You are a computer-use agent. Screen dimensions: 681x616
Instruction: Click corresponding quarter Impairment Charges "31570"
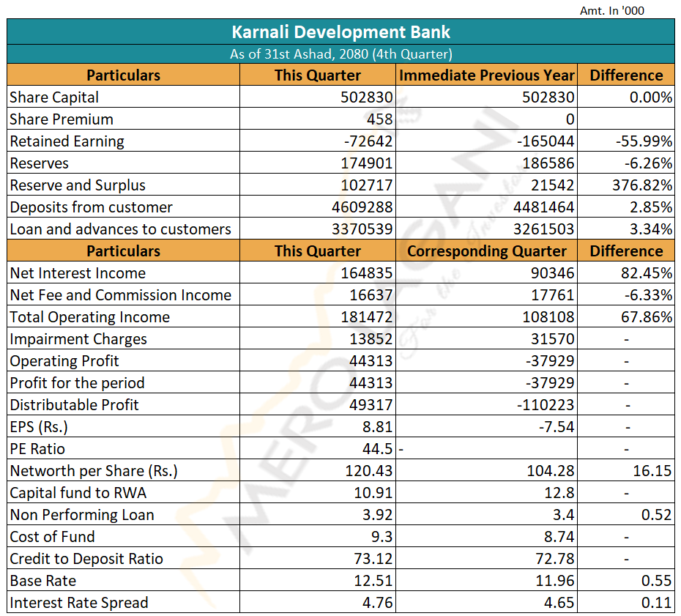[553, 339]
